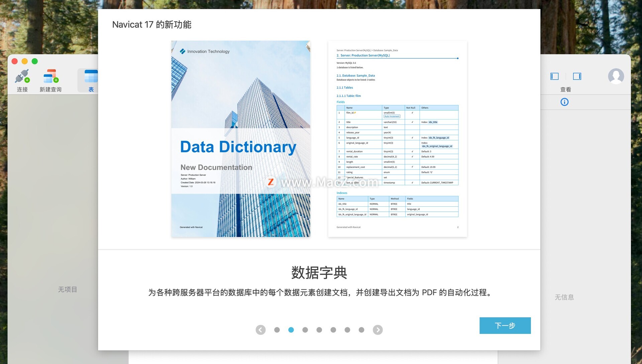Toggle the right sidebar view icon
This screenshot has width=642, height=364.
tap(577, 76)
